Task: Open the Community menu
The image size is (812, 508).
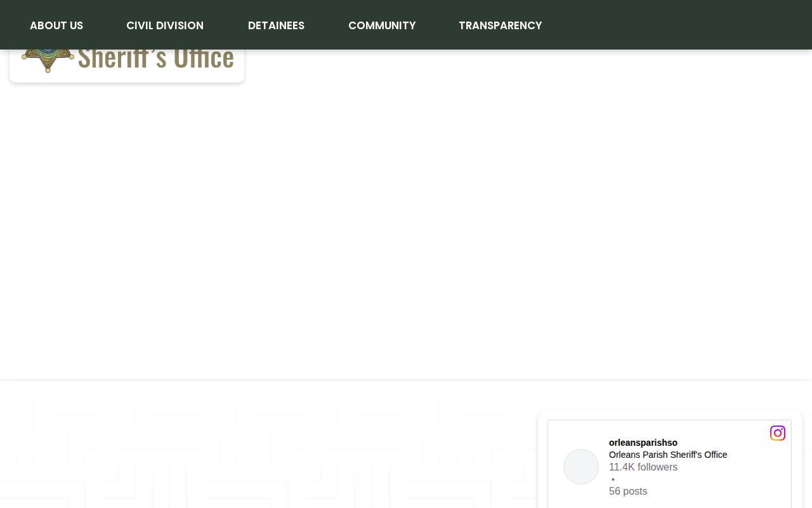Action: point(382,25)
